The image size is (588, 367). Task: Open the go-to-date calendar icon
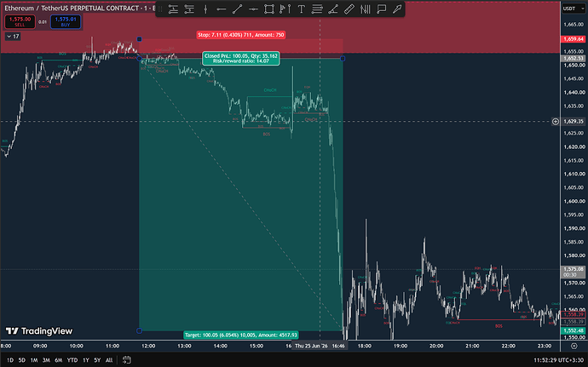(127, 360)
